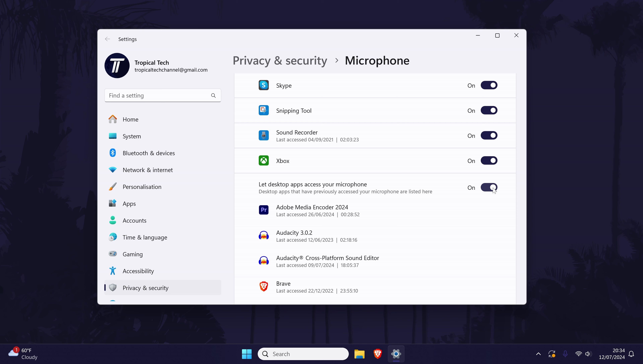The image size is (643, 364).
Task: Open Accessibility settings
Action: point(163,271)
